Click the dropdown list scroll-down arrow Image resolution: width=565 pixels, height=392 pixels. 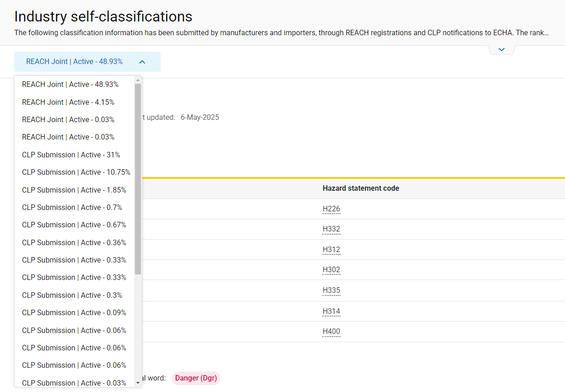coord(138,383)
